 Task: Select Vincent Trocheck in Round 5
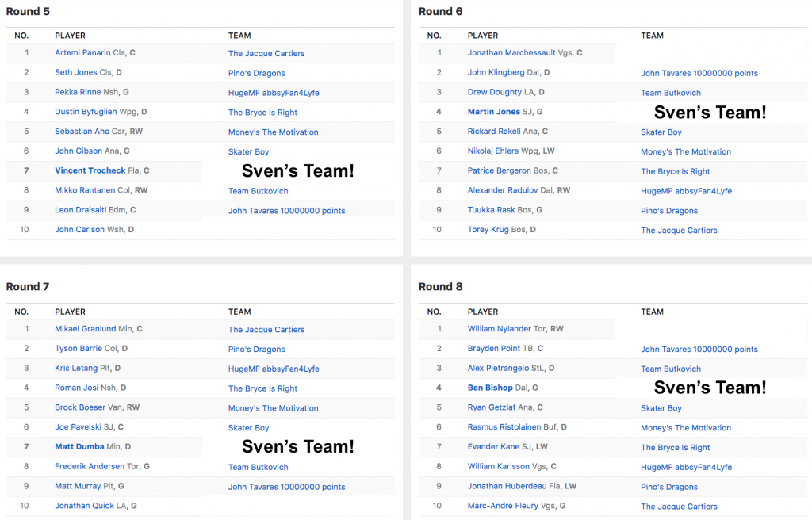pyautogui.click(x=90, y=171)
